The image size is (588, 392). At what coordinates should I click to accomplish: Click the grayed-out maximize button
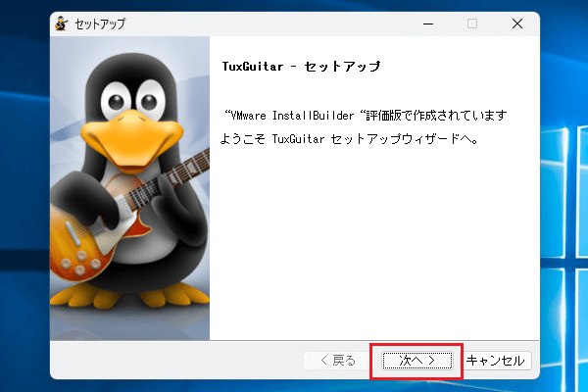point(471,24)
